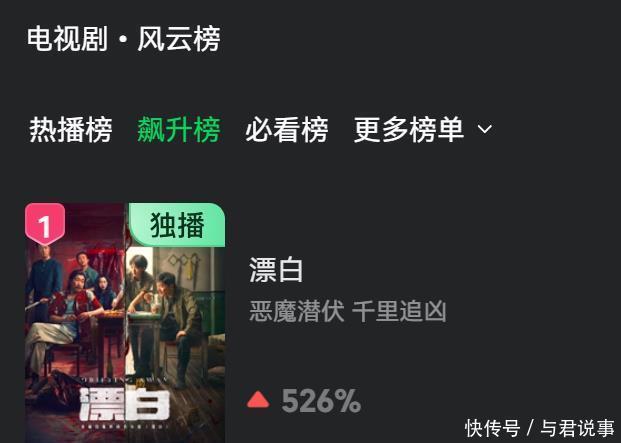Click the dot separator in the header
Viewport: 621px width, 443px height.
[x=123, y=40]
